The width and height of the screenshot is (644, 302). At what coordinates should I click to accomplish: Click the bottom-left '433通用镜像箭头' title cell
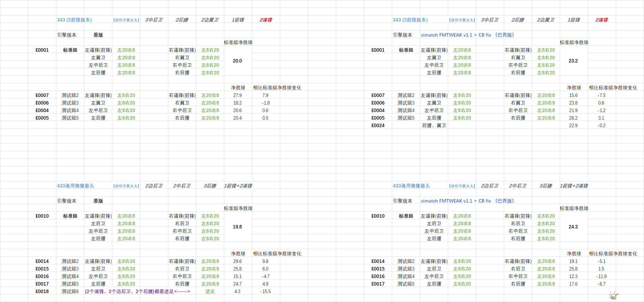[x=75, y=186]
